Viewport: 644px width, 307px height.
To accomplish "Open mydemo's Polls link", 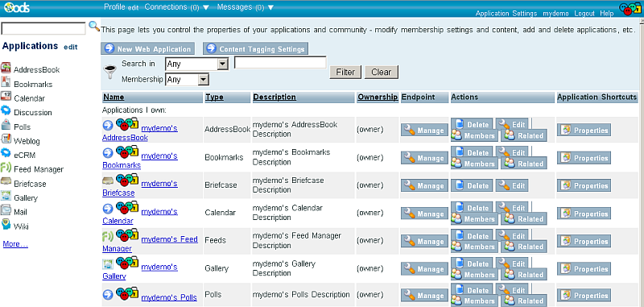I will [169, 297].
